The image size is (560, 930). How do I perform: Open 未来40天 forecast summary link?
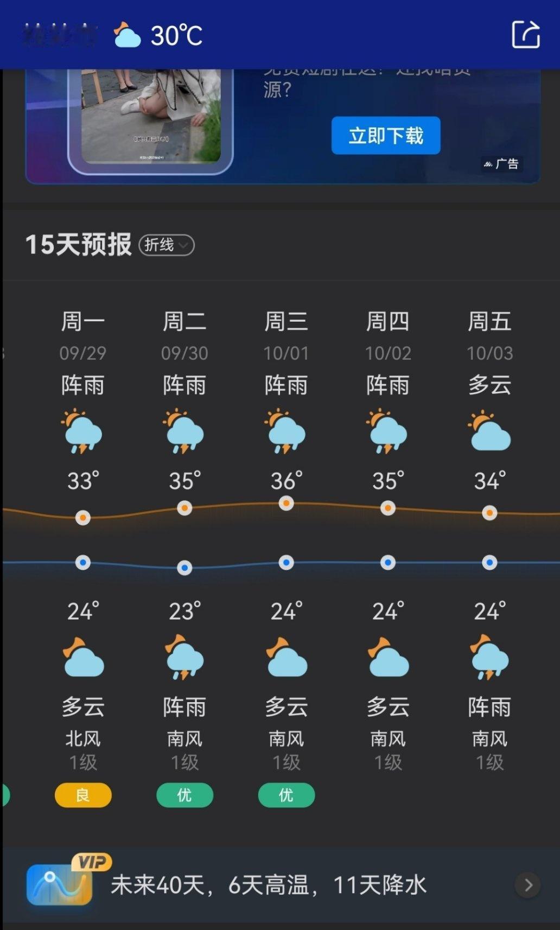(x=269, y=885)
